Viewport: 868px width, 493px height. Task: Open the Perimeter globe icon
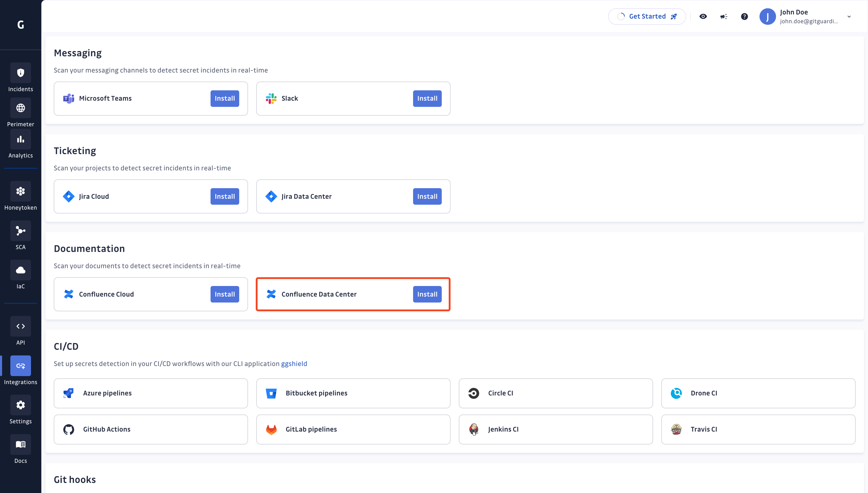tap(21, 108)
